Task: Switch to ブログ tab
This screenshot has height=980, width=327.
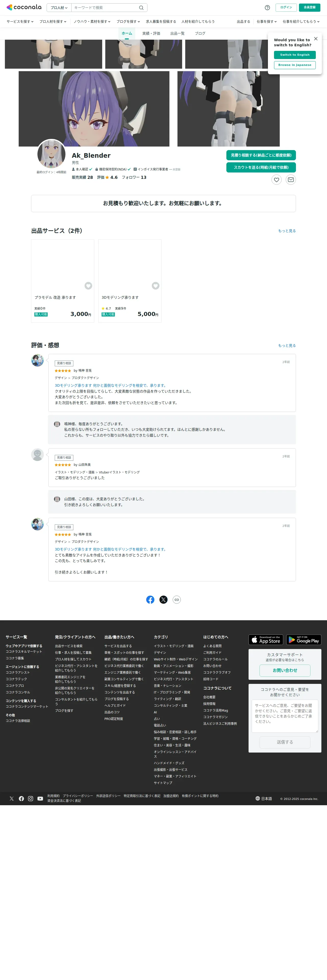Action: point(200,34)
